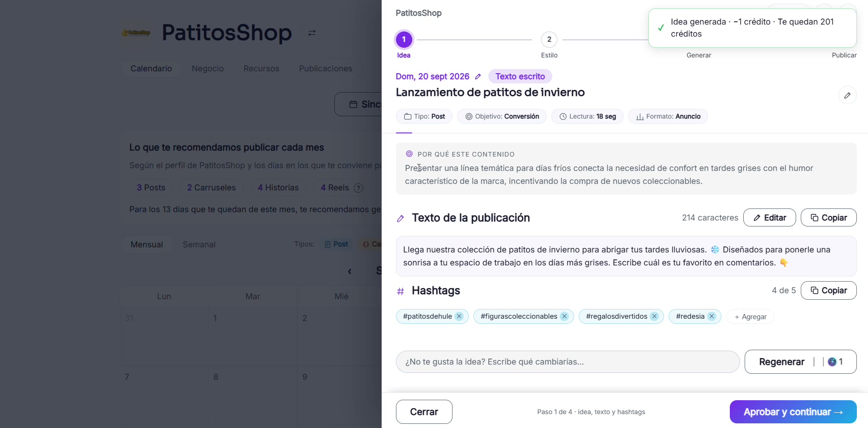Click the credits notification 'Idea generada'

752,28
